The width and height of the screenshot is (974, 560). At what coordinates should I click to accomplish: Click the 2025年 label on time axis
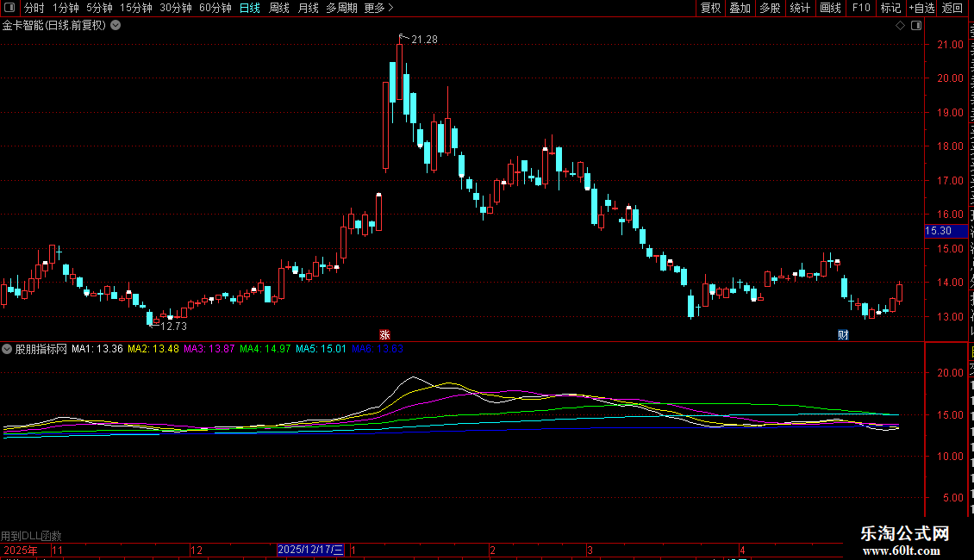(x=21, y=550)
